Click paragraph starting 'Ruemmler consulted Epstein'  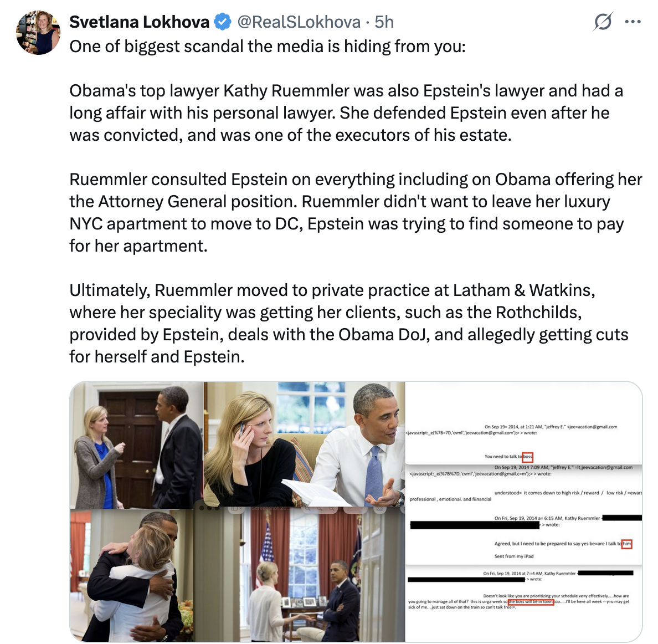pos(356,212)
